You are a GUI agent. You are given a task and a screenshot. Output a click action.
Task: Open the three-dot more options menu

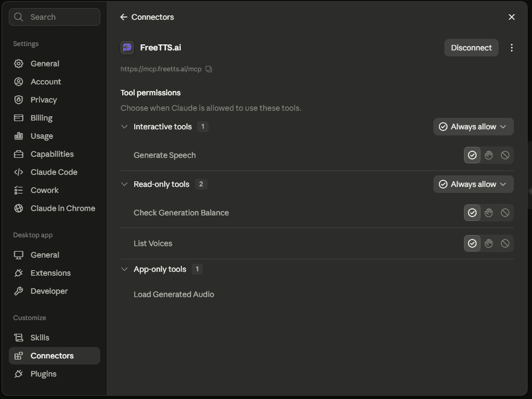point(512,48)
